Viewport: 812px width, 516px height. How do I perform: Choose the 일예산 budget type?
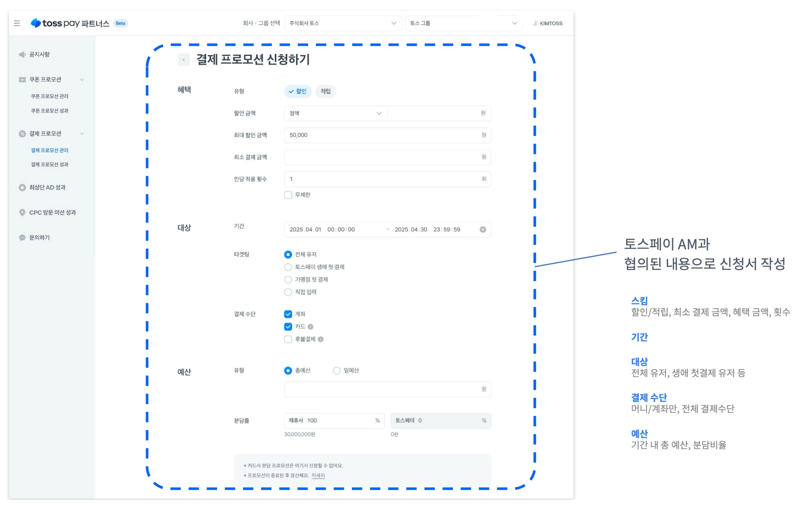(337, 371)
